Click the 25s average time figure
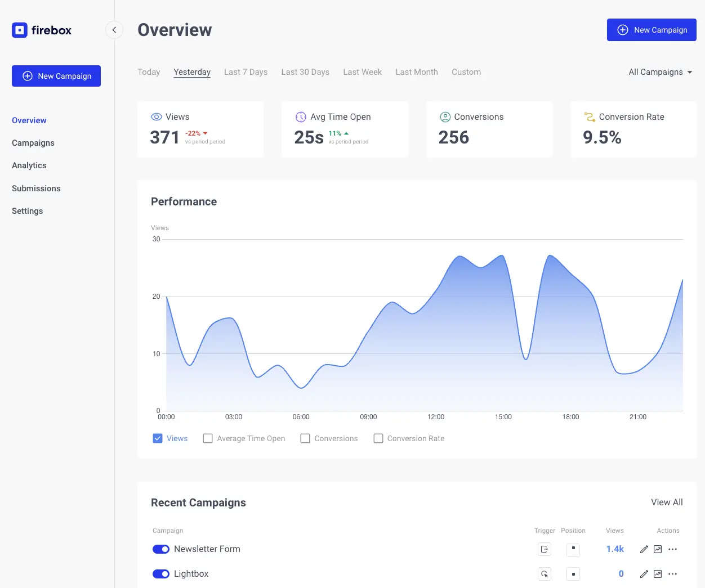The height and width of the screenshot is (588, 705). coord(309,137)
